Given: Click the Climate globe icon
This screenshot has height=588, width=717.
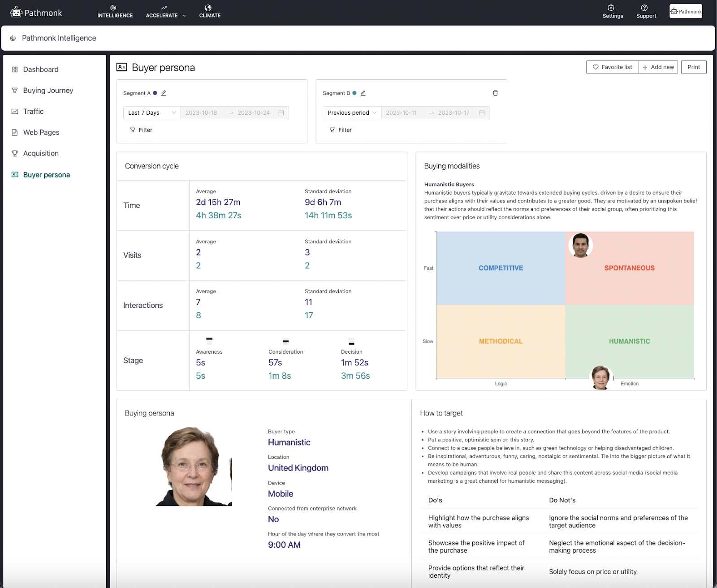Looking at the screenshot, I should click(209, 7).
